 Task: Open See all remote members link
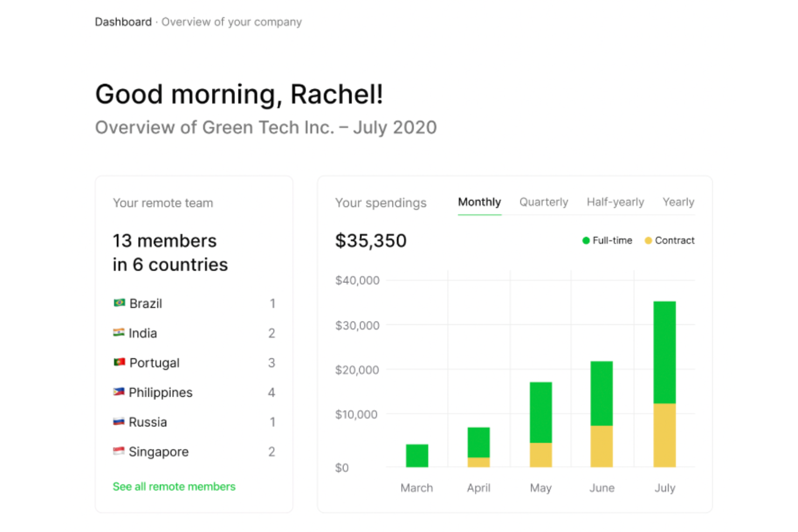174,487
